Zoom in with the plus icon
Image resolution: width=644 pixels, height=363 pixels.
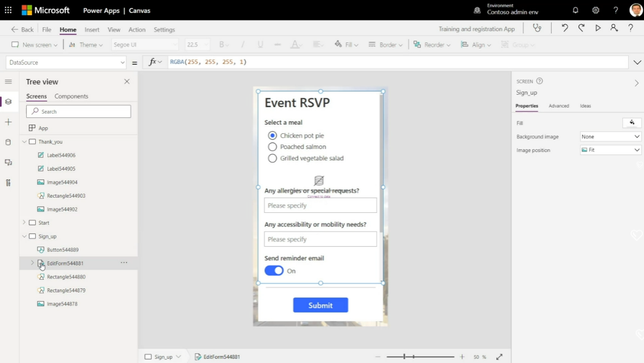462,357
